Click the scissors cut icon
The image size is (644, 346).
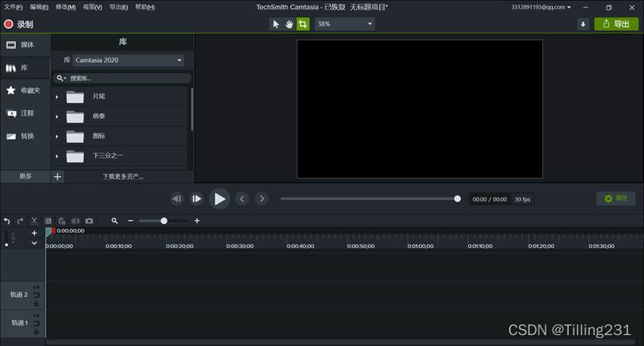34,221
